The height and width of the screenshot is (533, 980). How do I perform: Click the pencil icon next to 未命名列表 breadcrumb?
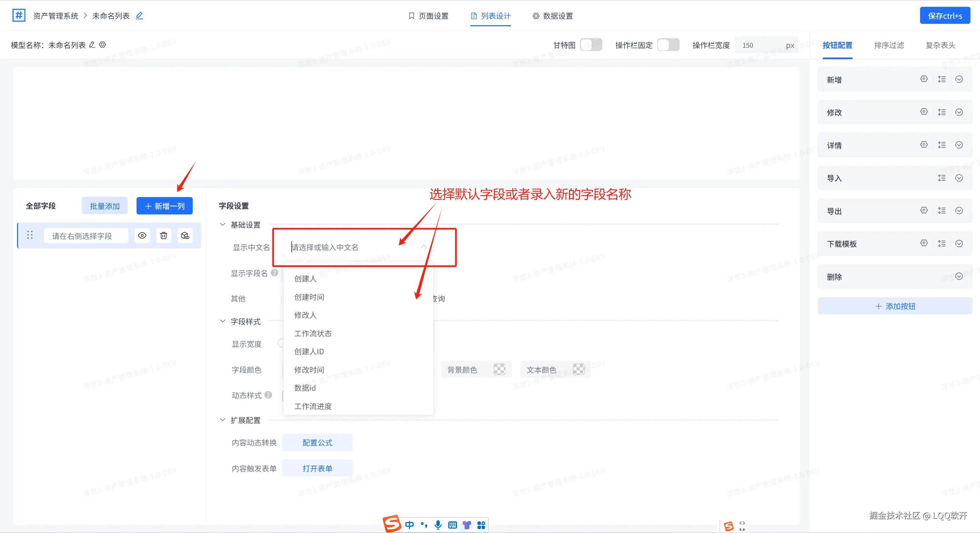pos(140,16)
